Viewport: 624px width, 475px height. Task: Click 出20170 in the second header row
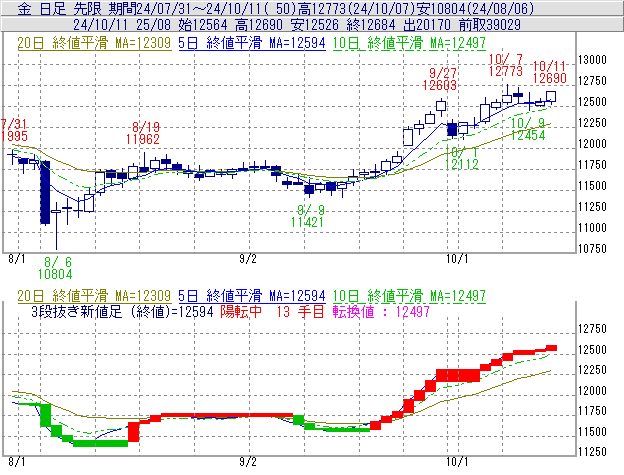click(427, 25)
